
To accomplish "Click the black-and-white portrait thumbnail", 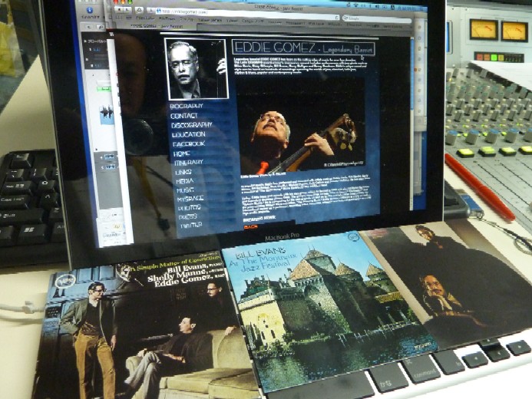I will tap(197, 69).
